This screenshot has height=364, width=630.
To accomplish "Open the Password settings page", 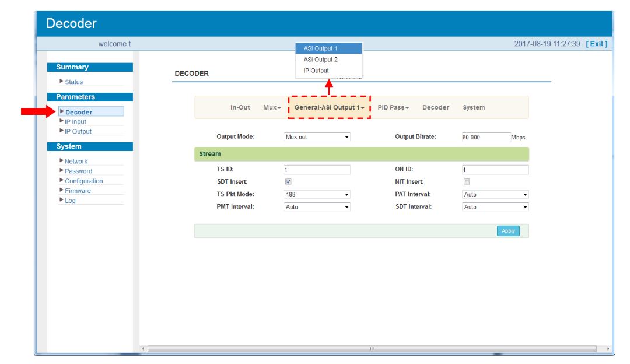I will pos(78,171).
